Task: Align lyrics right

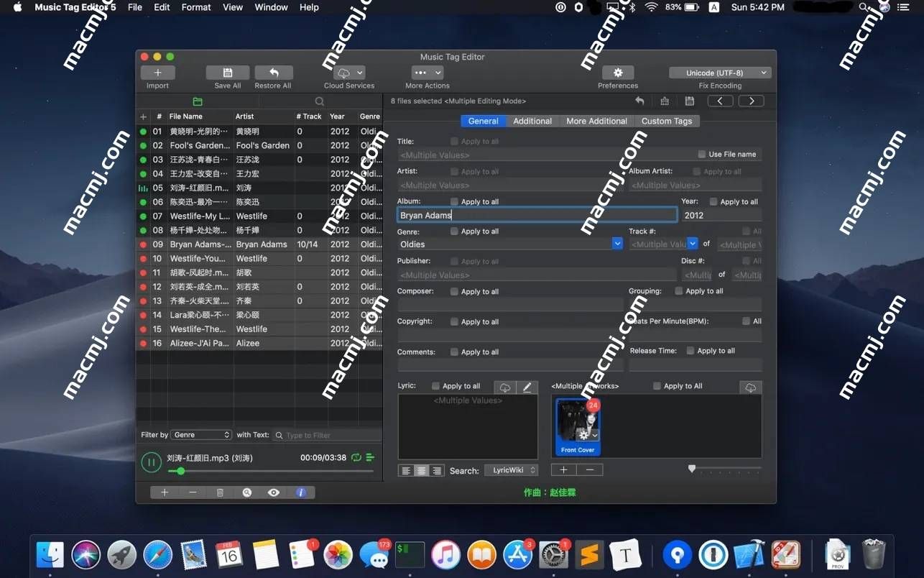Action: pos(436,471)
